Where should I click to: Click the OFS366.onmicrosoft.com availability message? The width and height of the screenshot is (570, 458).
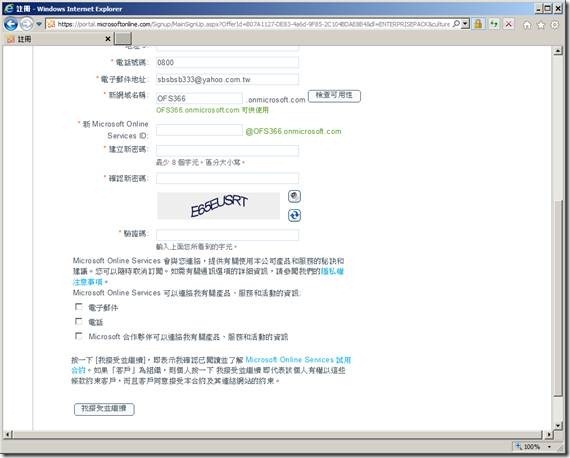212,110
